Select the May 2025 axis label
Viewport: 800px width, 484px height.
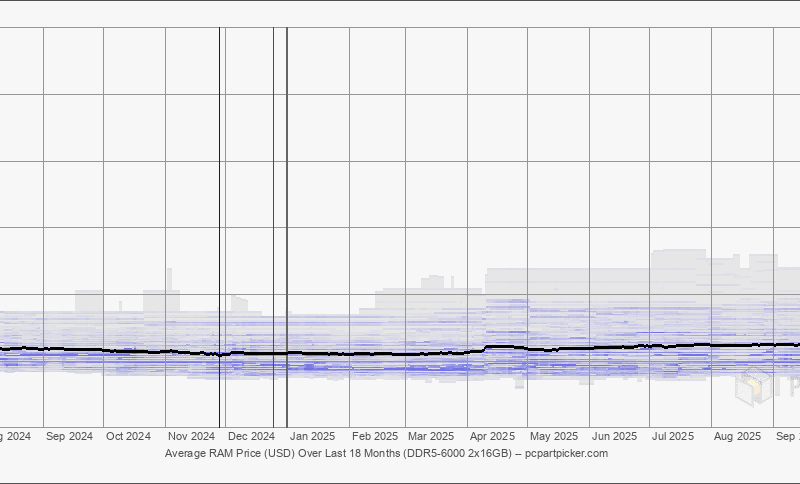553,436
